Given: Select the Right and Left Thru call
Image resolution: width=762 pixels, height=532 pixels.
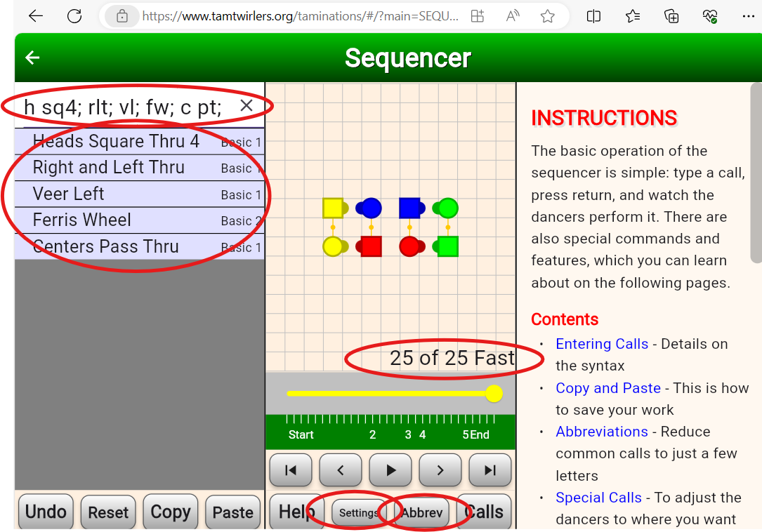Looking at the screenshot, I should (140, 168).
